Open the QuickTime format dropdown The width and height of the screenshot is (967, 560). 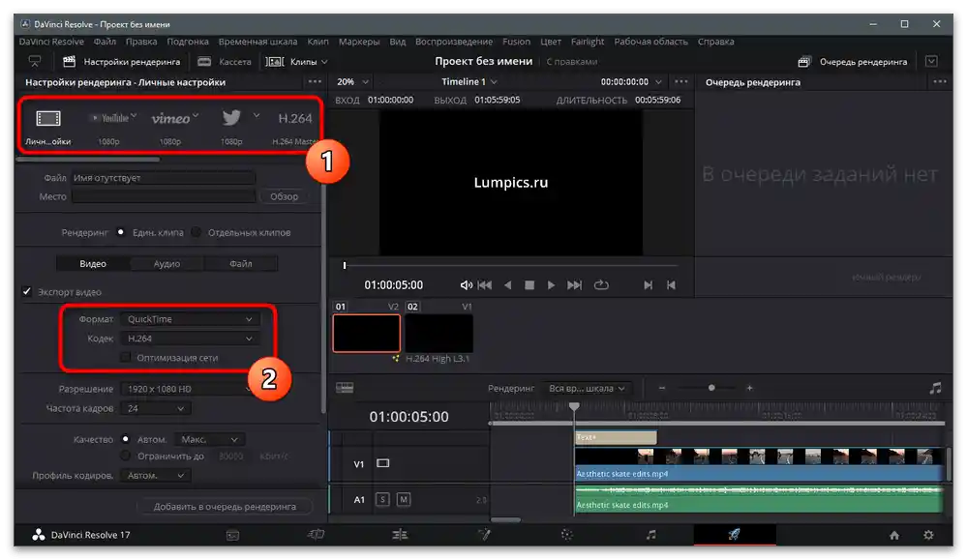(x=190, y=319)
